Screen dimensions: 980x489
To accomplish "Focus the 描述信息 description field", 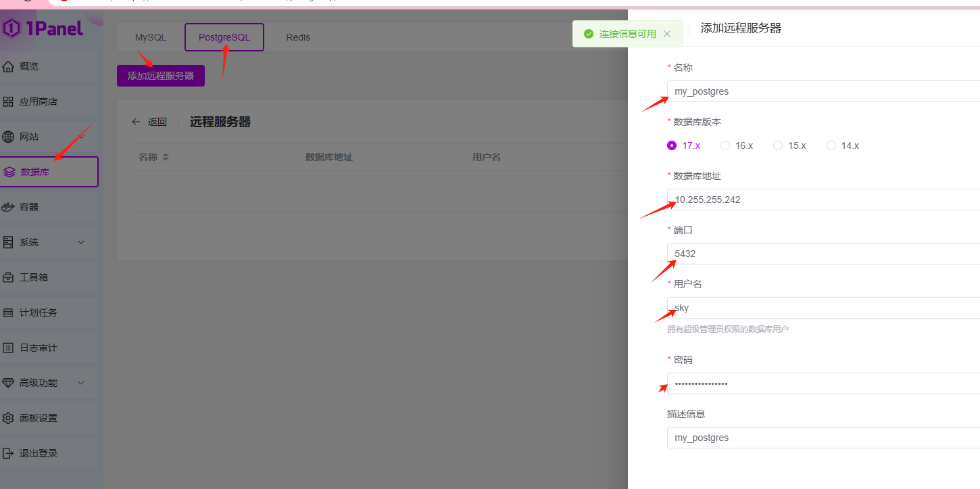I will pos(823,438).
